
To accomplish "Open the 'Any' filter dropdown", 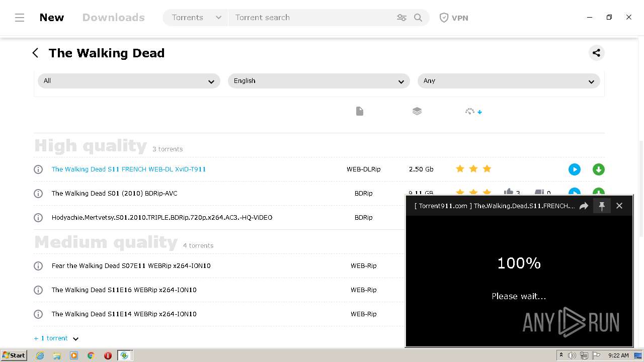I will (509, 81).
